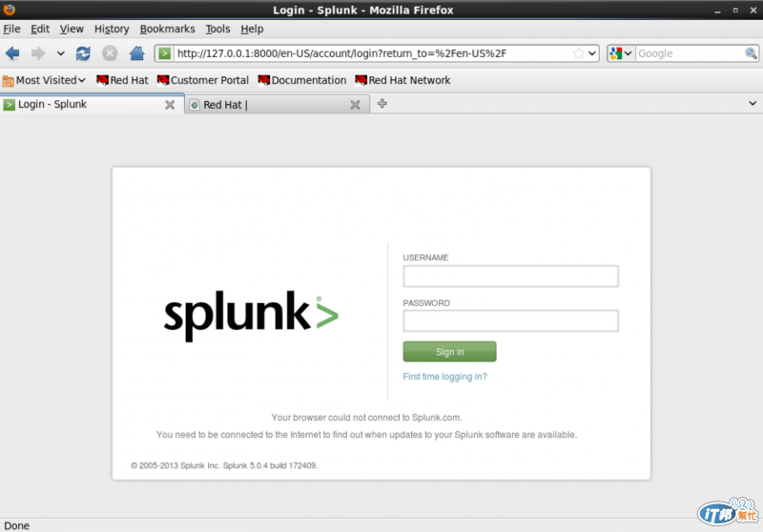The width and height of the screenshot is (763, 532).
Task: Expand the address bar history dropdown
Action: click(591, 53)
